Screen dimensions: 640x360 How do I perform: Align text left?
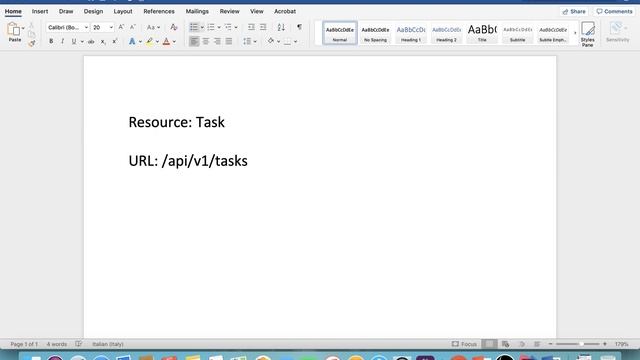click(x=194, y=41)
